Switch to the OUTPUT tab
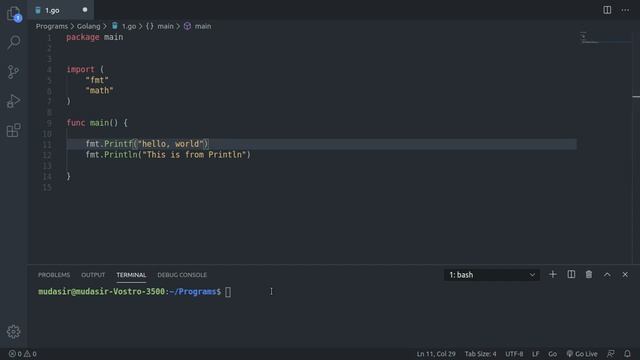 coord(93,275)
